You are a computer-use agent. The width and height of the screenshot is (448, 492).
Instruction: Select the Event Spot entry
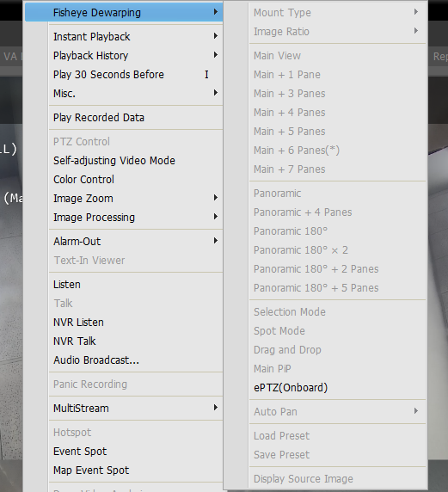click(x=136, y=452)
